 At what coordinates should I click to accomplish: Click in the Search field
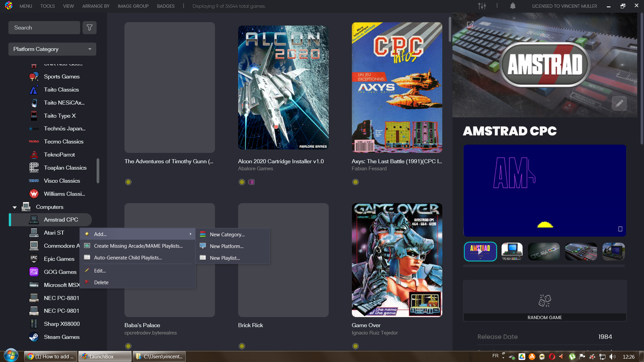pyautogui.click(x=44, y=27)
